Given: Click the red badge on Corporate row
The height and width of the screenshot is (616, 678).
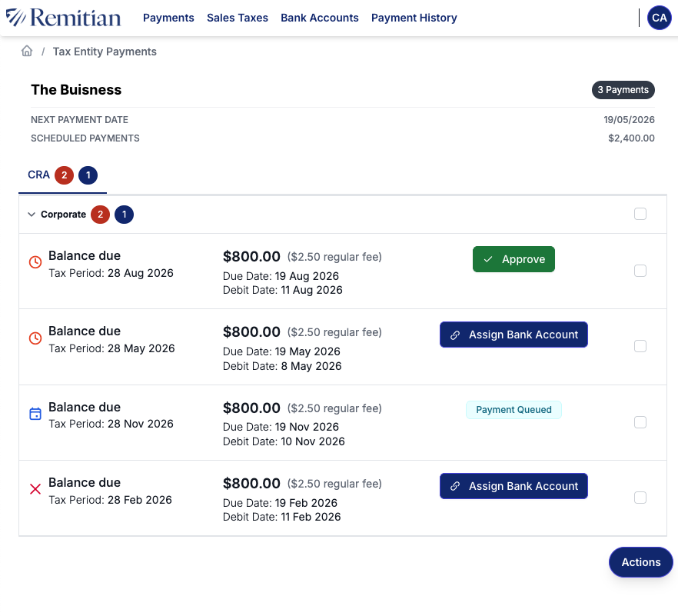Looking at the screenshot, I should (x=100, y=215).
